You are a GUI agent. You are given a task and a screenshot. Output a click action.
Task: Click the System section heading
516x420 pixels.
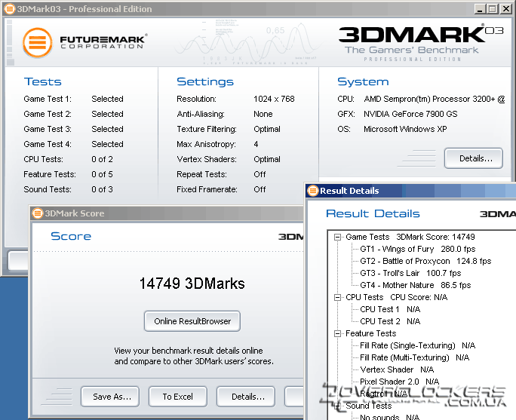pos(363,81)
